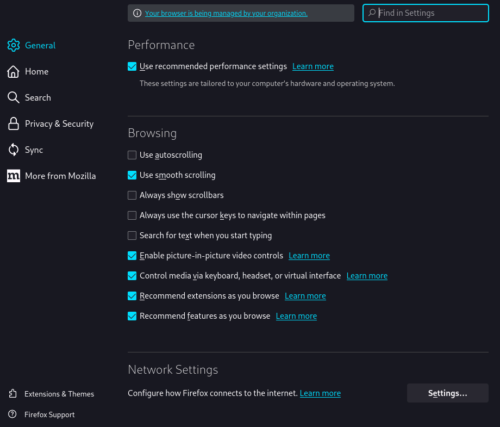Screen dimensions: 500x427
Task: Click 'Your browser is being managed' link
Action: [226, 13]
